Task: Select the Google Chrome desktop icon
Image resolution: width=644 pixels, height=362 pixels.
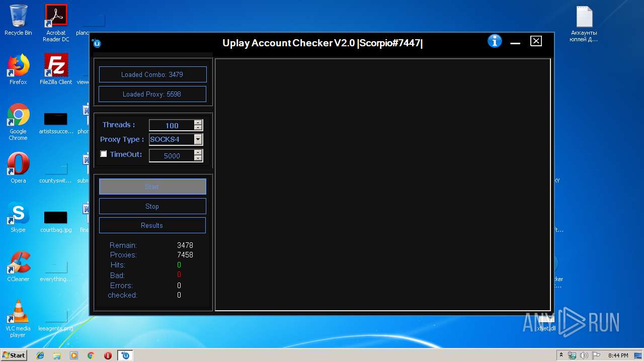Action: click(18, 122)
